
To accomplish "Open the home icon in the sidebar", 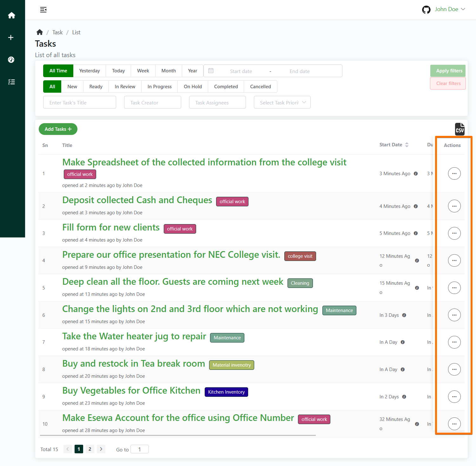I will [x=11, y=15].
